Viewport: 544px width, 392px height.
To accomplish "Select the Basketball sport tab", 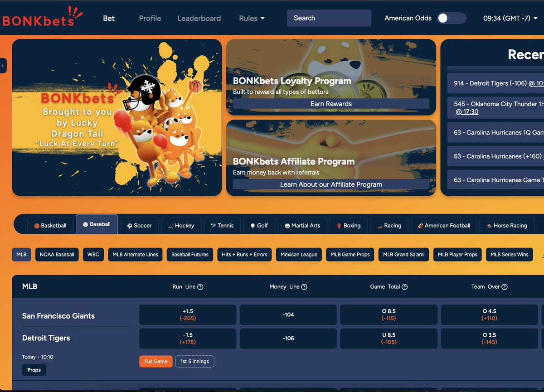I will click(x=50, y=225).
